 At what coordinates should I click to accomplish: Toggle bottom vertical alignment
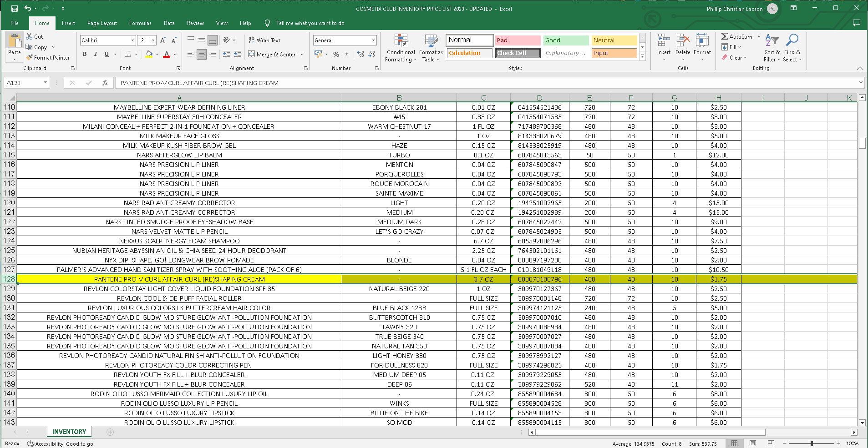pos(213,40)
